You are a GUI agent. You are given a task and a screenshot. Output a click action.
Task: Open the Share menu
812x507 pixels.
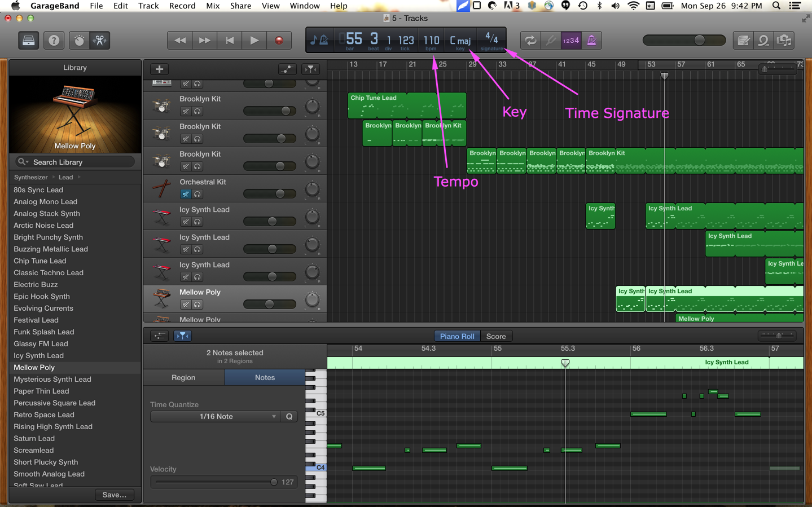coord(240,6)
